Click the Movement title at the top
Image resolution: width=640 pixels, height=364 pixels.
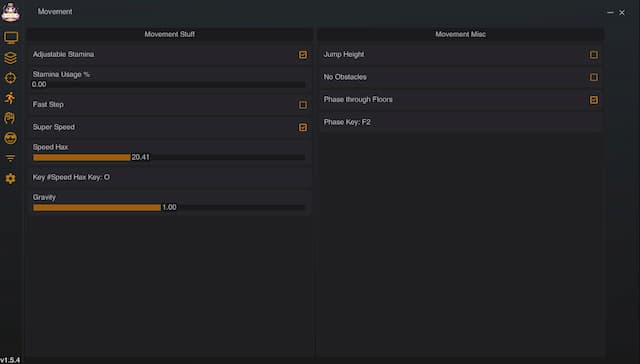(55, 12)
